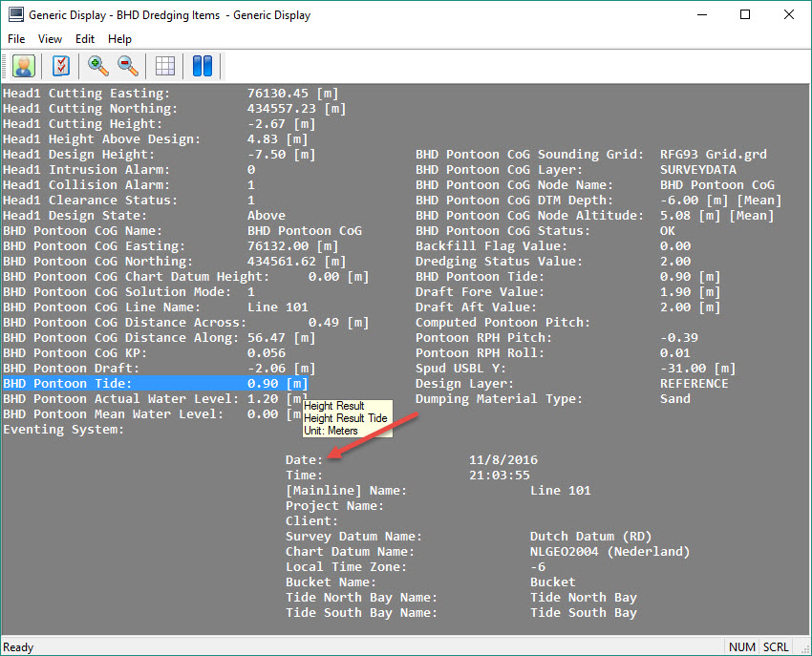Open the View menu
The height and width of the screenshot is (656, 812).
(x=50, y=39)
